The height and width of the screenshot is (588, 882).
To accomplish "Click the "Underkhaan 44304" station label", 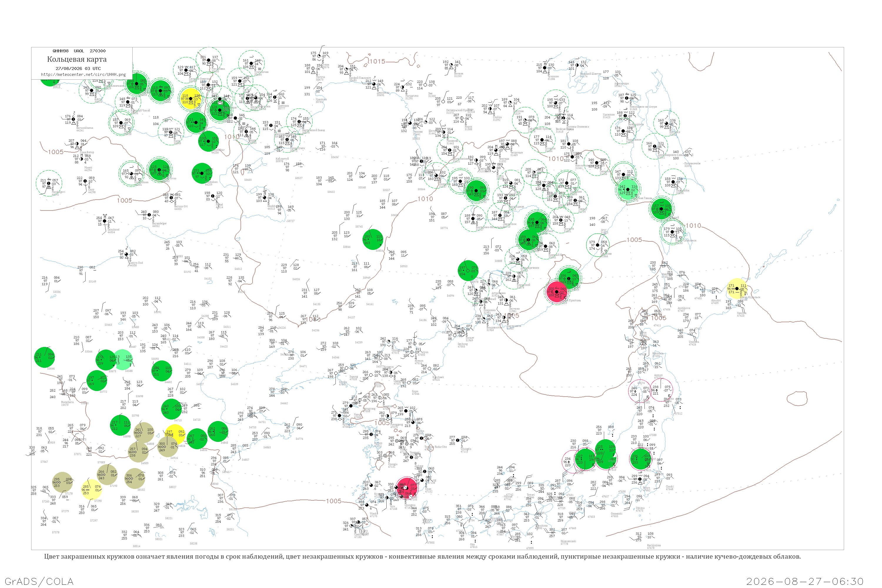I will (141, 183).
